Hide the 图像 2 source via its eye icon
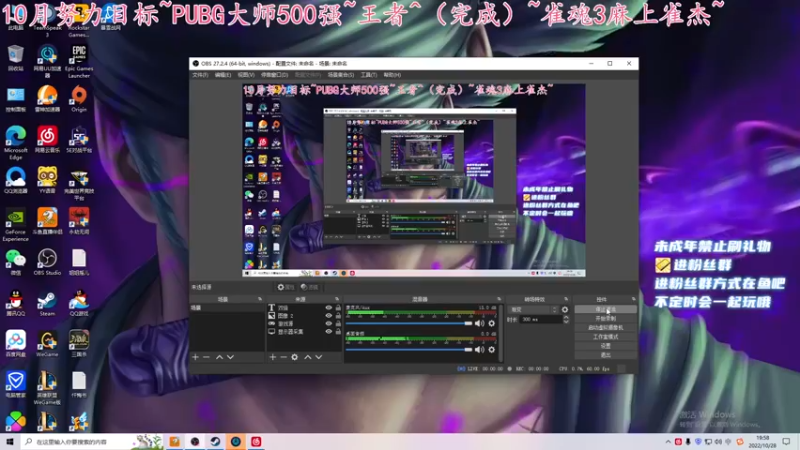This screenshot has width=800, height=450. tap(329, 316)
